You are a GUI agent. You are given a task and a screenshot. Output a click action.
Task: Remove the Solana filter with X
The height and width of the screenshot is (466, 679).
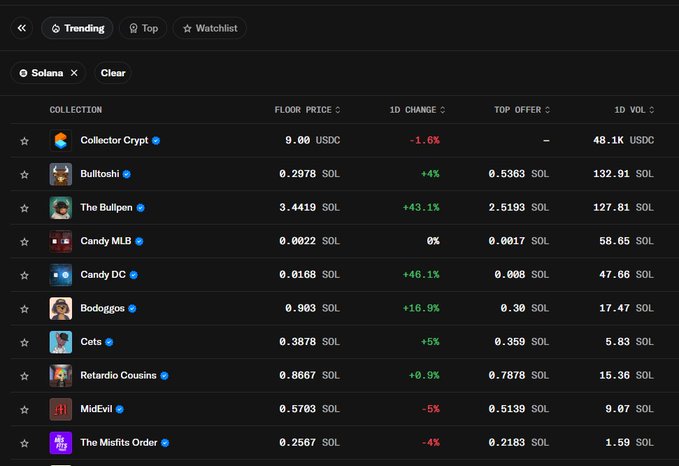pyautogui.click(x=74, y=73)
